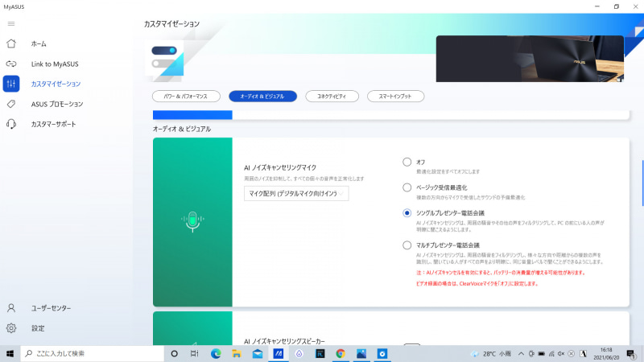Click the AI ノイズキャンセリングマイク heading
This screenshot has height=362, width=644.
click(280, 167)
